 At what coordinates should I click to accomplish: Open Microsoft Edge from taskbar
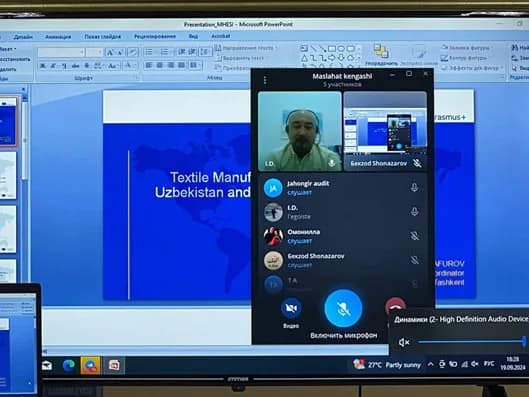(69, 366)
